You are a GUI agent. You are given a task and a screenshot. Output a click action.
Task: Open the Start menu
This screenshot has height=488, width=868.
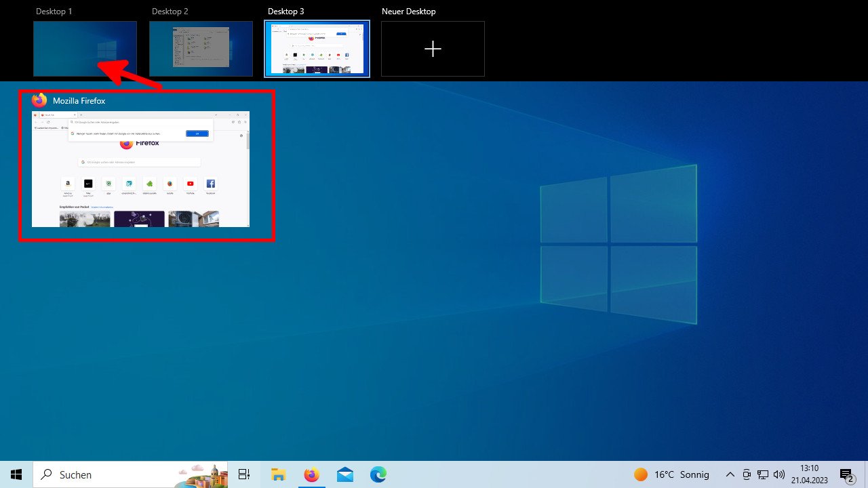tap(16, 474)
